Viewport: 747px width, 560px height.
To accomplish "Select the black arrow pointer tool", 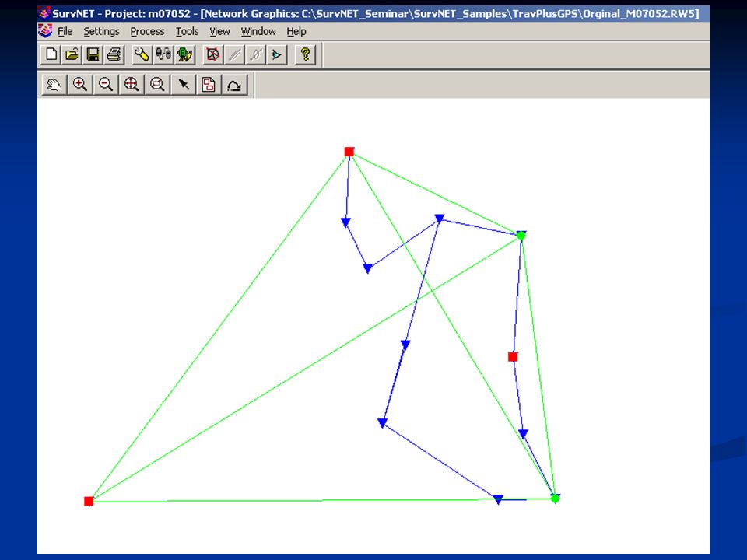I will 184,85.
